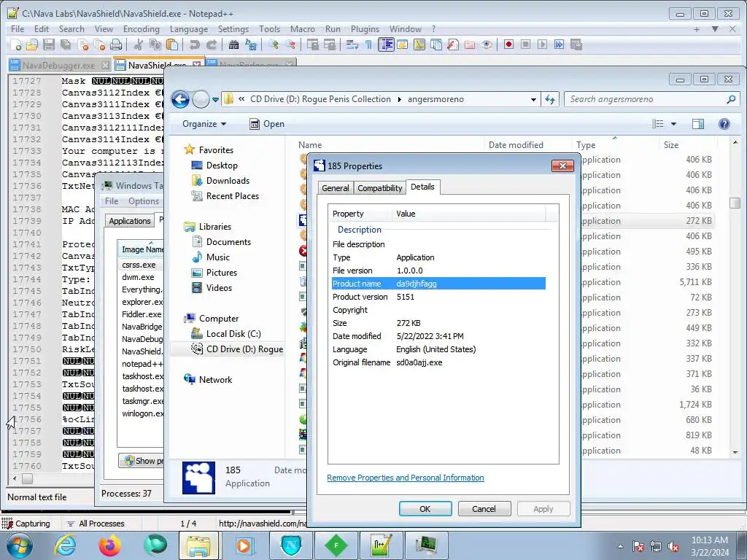Click the Paste clipboard icon in Notepad++
Screen dimensions: 747x560
172,44
